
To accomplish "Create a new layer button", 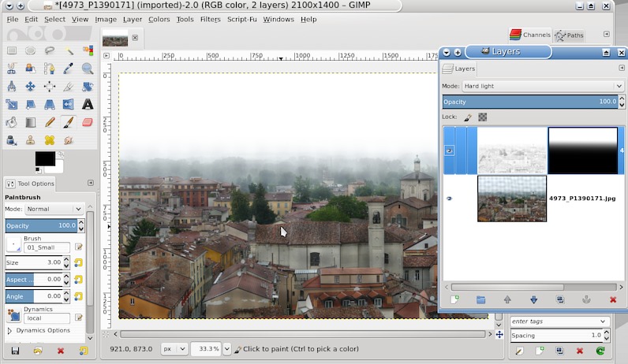I will pos(454,299).
